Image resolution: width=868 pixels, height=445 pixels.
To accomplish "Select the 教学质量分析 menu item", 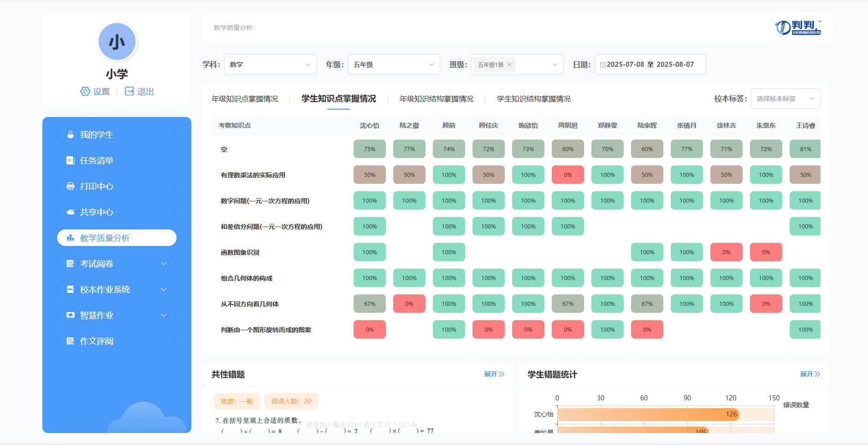I will 117,238.
